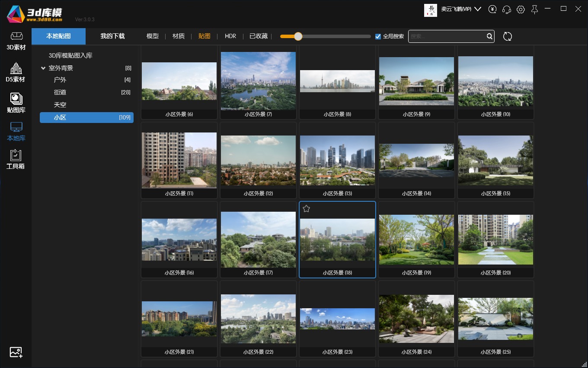Viewport: 588px width, 368px height.
Task: Collapse the 室外背景 tree folder
Action: point(43,68)
